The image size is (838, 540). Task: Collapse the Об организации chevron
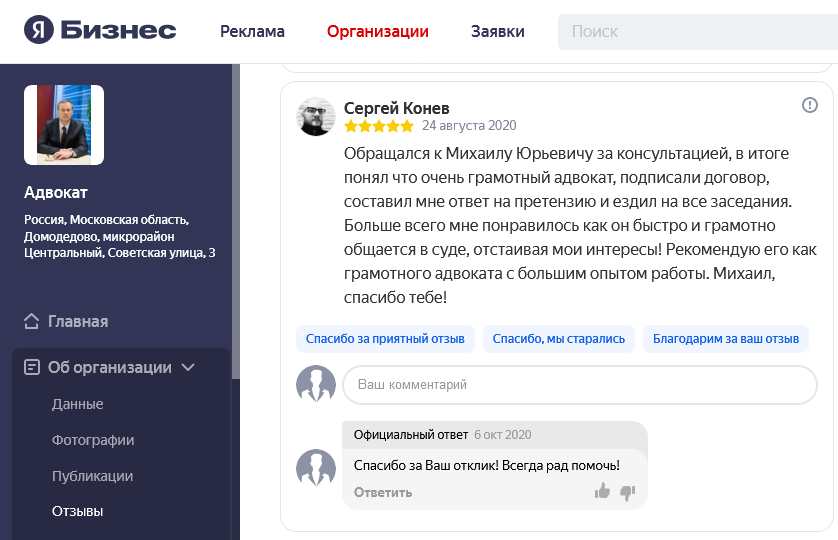(x=188, y=367)
